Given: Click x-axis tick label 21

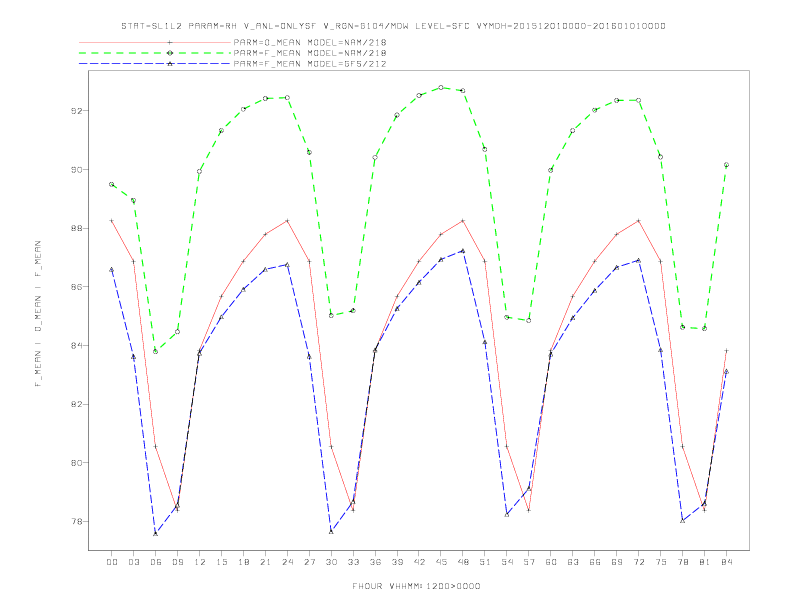Looking at the screenshot, I should (265, 562).
